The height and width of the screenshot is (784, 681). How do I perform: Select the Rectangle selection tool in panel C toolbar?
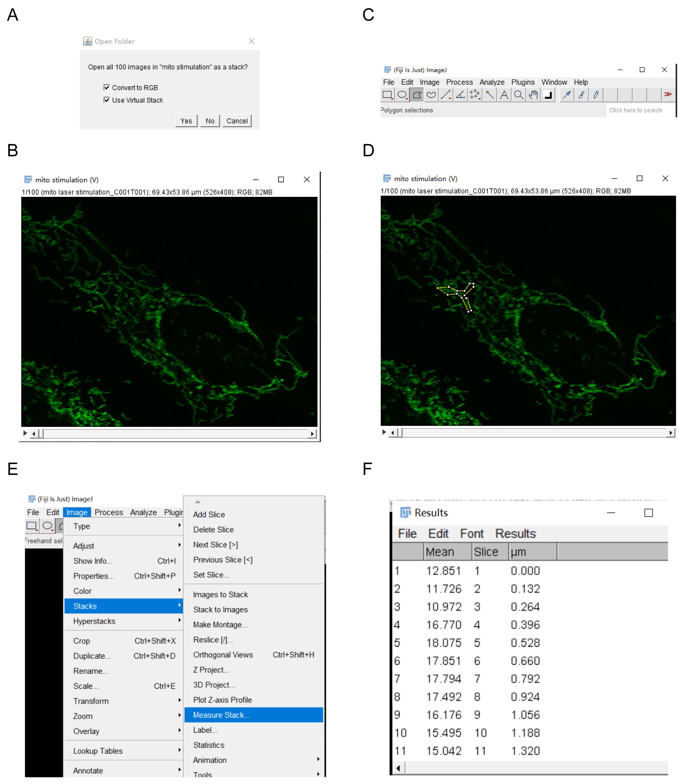[x=387, y=95]
